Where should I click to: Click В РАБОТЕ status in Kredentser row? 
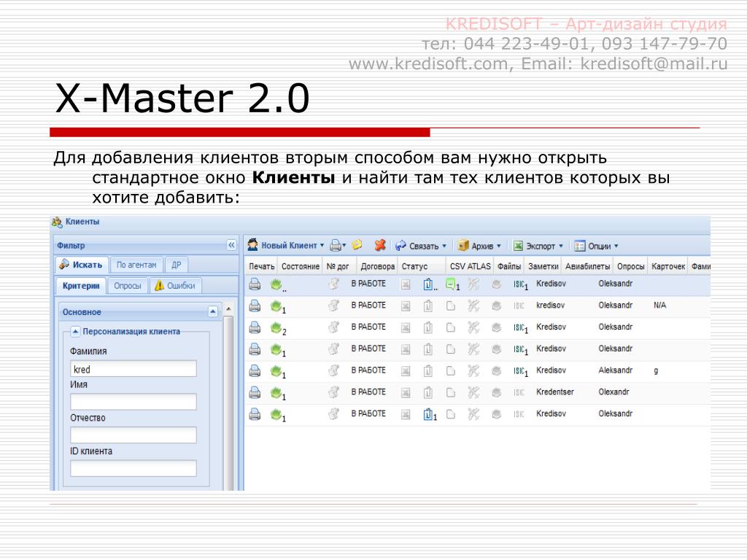(x=368, y=392)
